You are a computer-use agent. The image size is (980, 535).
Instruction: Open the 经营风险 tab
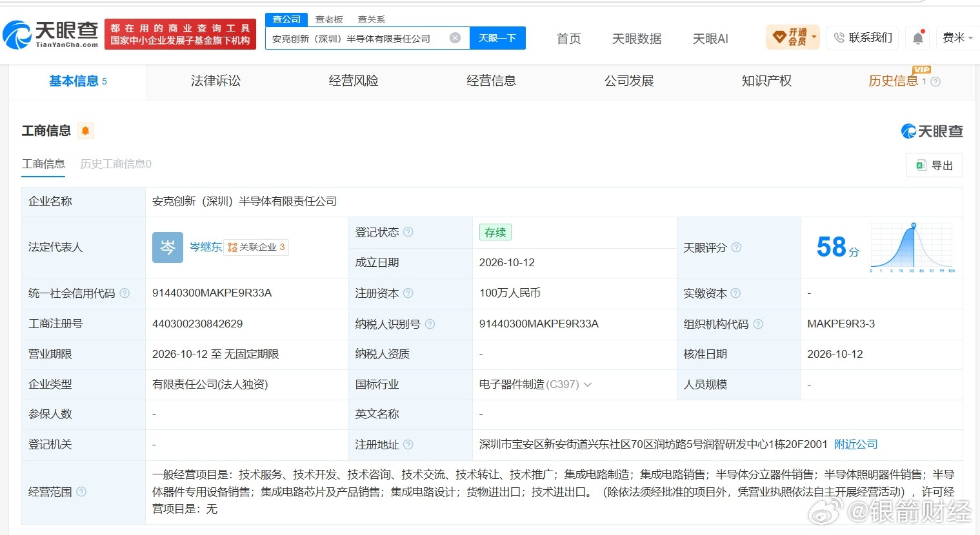click(x=354, y=81)
